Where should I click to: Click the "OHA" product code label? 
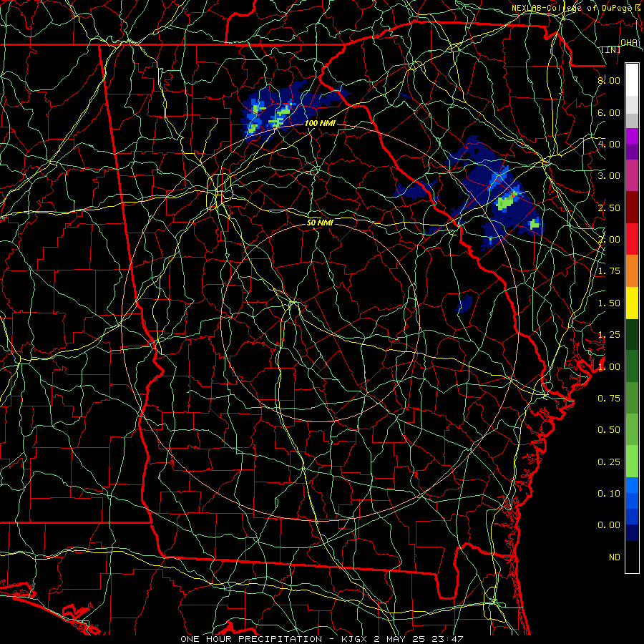629,43
